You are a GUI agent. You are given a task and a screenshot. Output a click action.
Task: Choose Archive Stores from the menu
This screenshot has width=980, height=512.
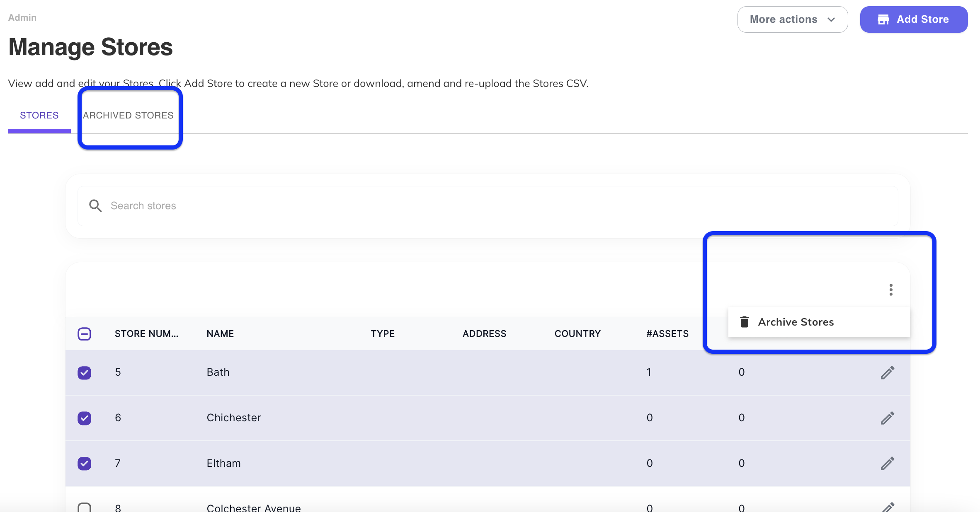(796, 322)
